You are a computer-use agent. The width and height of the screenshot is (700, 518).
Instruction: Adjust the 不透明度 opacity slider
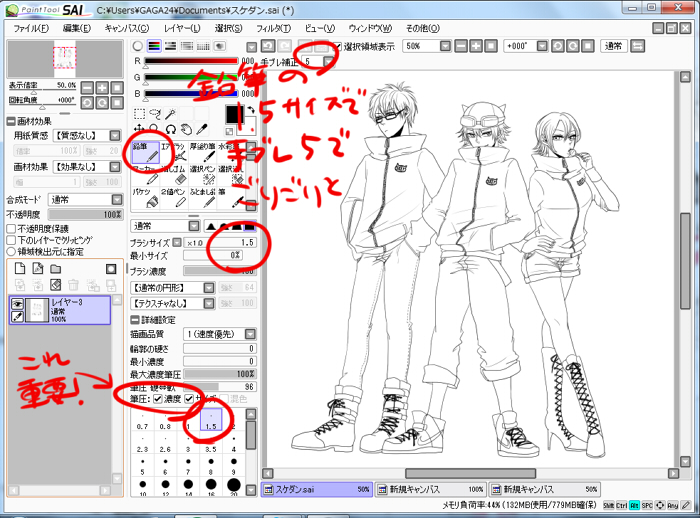85,214
